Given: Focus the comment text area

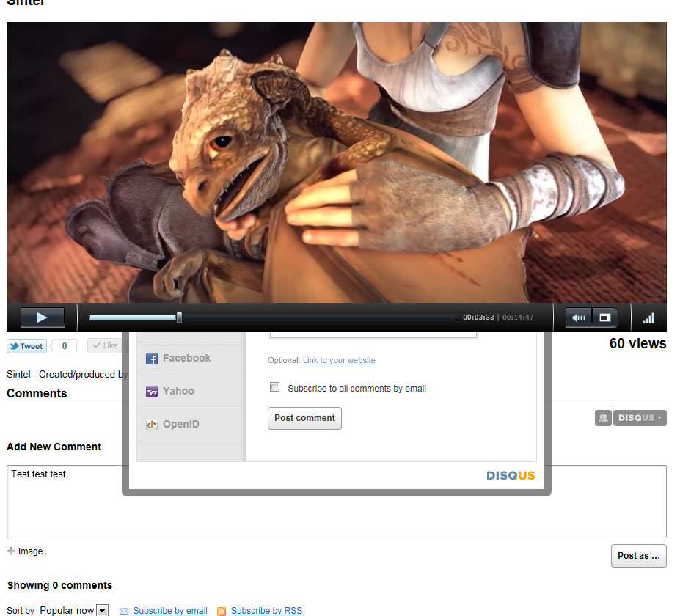Looking at the screenshot, I should tap(337, 502).
